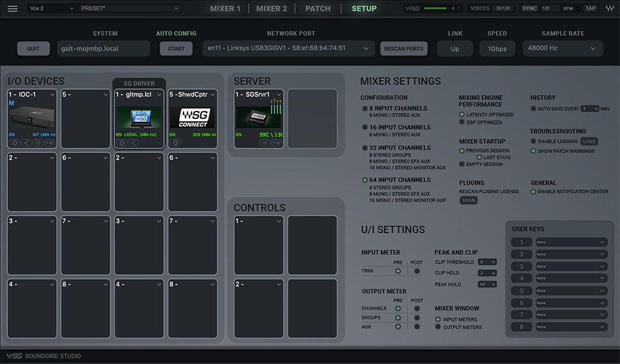The width and height of the screenshot is (620, 364).
Task: Open the settings gear icon on the ShwdCptr driver
Action: tap(175, 143)
